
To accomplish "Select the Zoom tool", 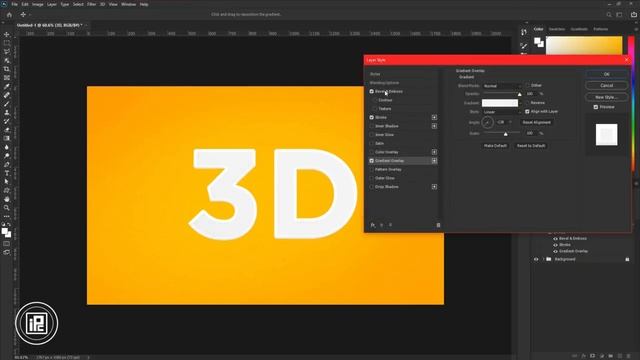I will click(7, 208).
